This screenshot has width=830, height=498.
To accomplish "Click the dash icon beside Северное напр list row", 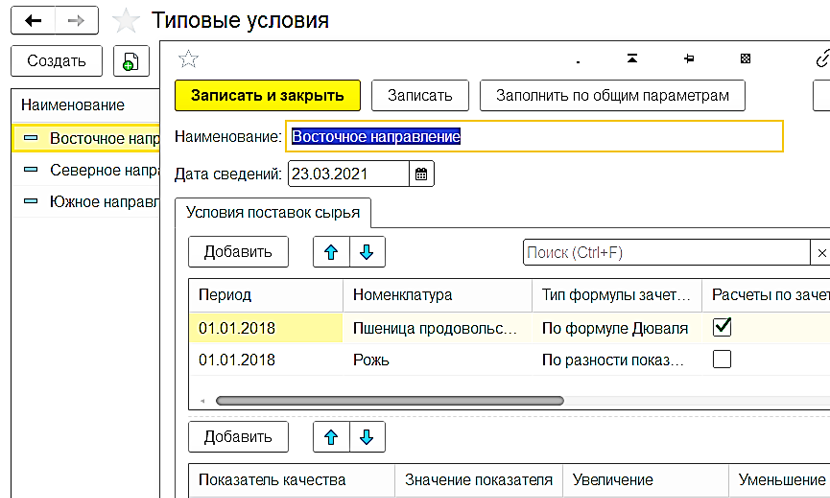I will pos(31,170).
